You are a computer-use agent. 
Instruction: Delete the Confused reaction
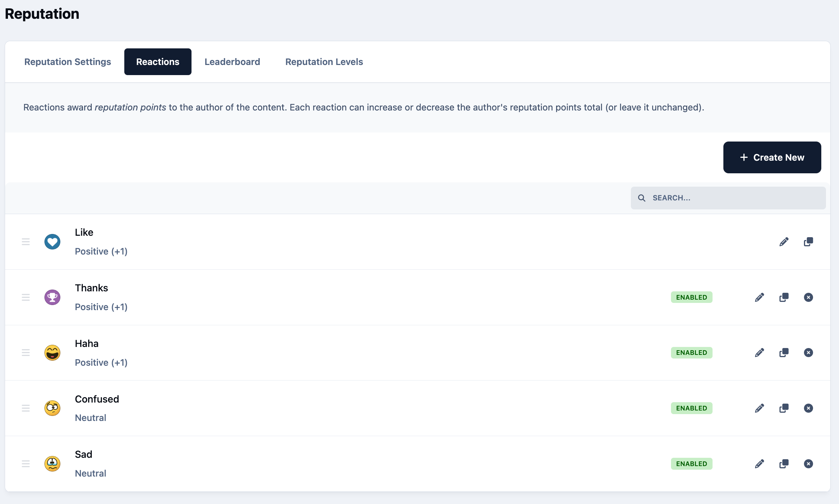(x=808, y=408)
